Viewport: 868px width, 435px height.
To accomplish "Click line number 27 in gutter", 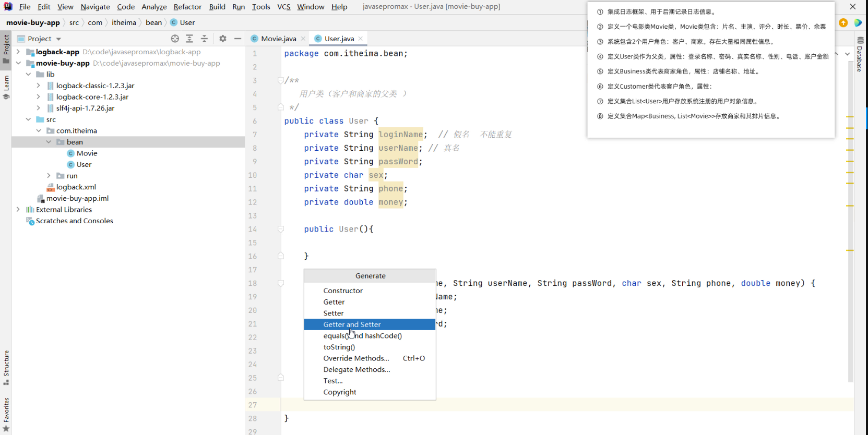I will 253,405.
